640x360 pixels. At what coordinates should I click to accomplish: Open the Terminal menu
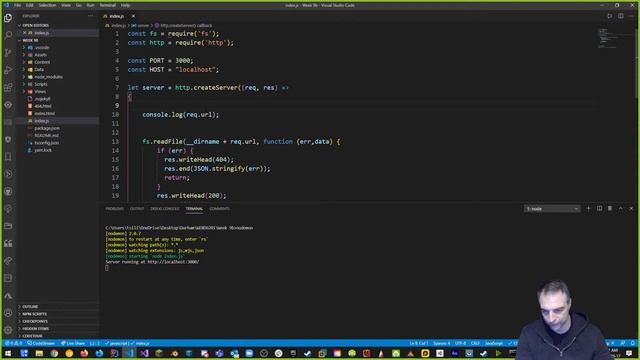coord(108,5)
